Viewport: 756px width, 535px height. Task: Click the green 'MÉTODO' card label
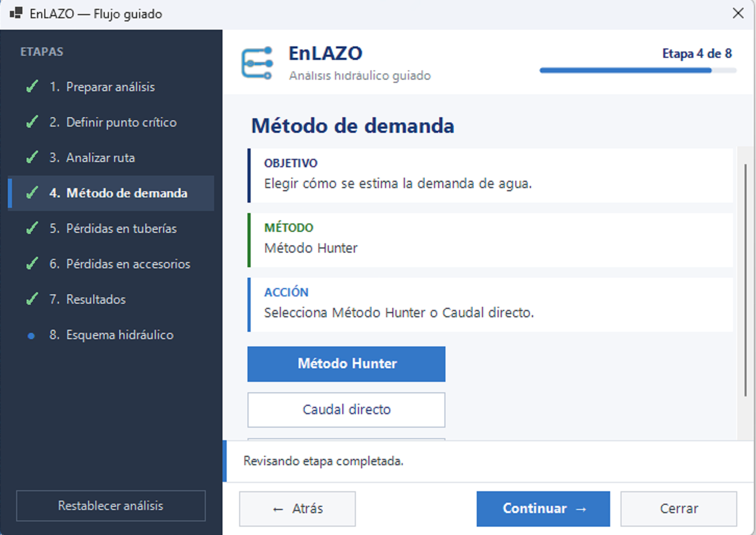[289, 228]
